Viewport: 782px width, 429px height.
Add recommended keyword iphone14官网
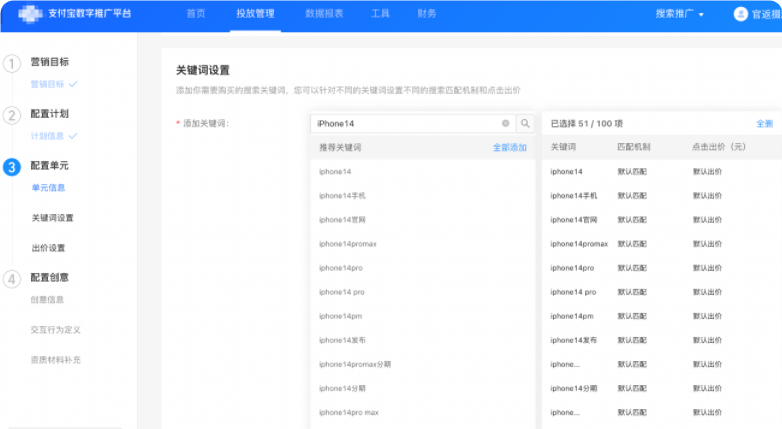click(342, 219)
